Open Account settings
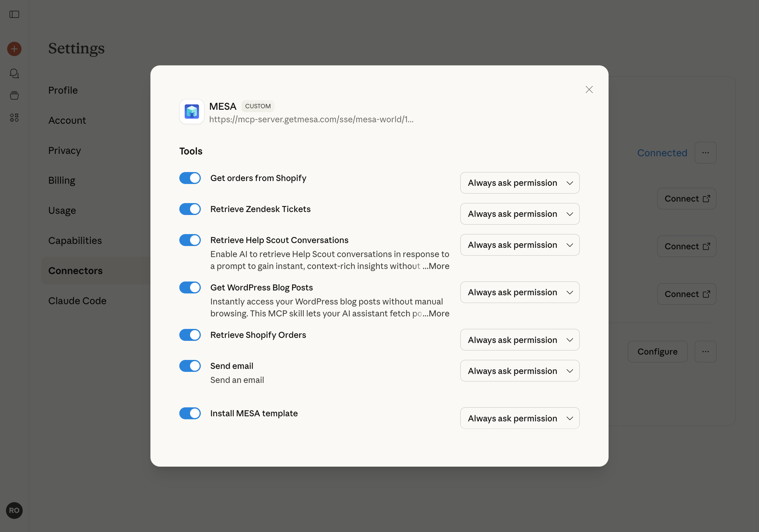 (67, 120)
